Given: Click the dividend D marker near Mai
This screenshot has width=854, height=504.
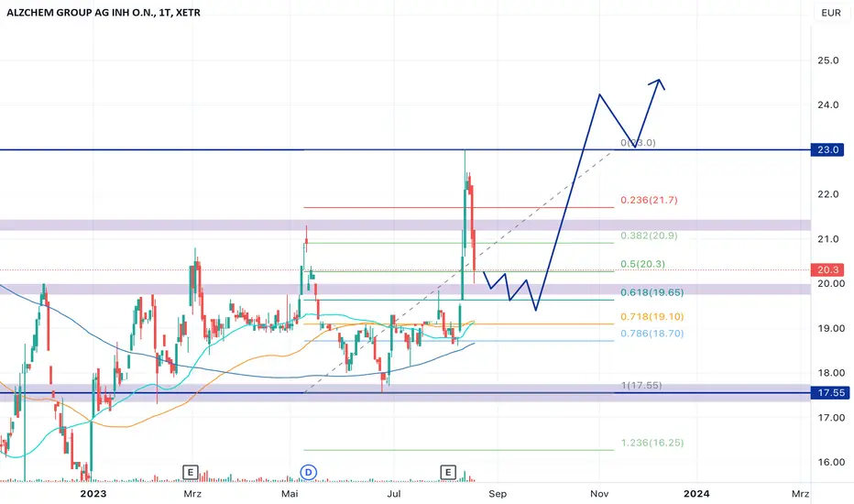Looking at the screenshot, I should tap(309, 472).
